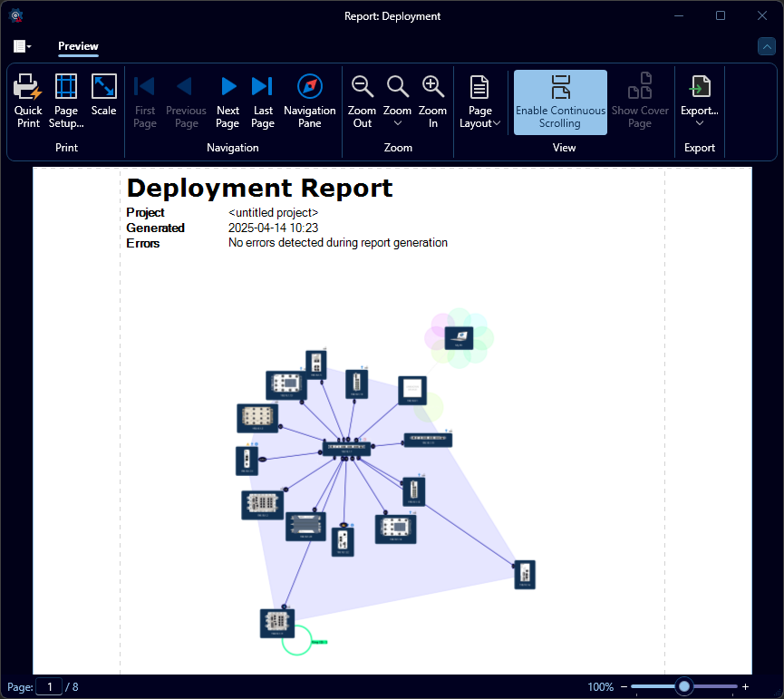Select the Scale tool
The image size is (784, 699).
(x=103, y=95)
